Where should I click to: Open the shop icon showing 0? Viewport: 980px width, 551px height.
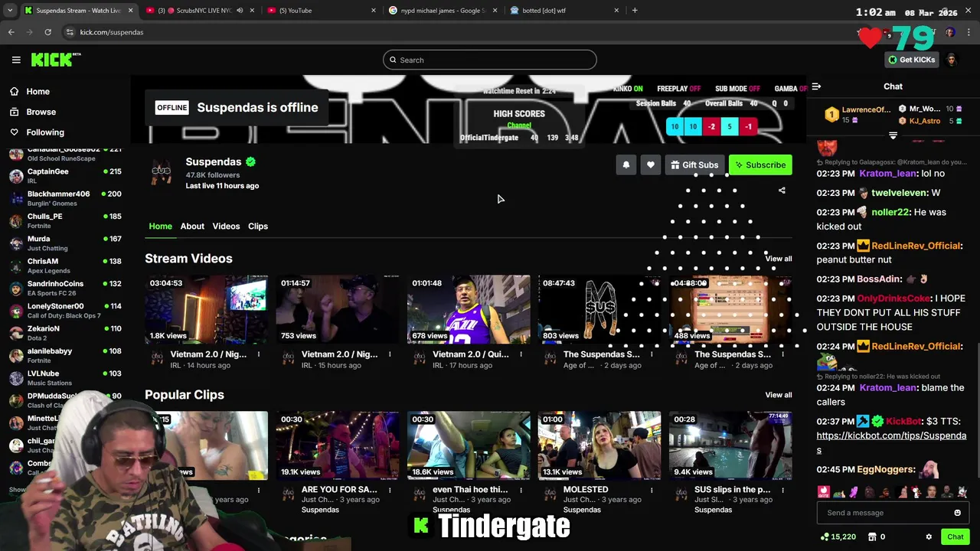tap(877, 537)
